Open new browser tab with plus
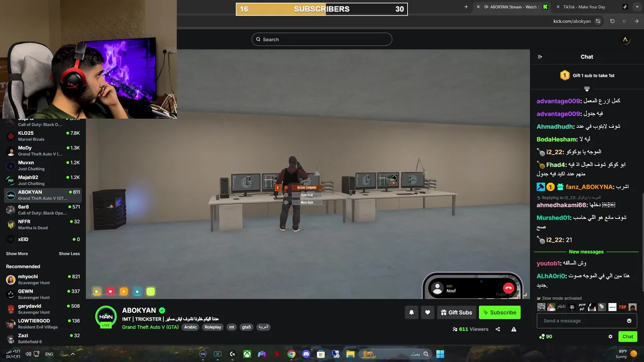This screenshot has width=644, height=362. pos(466,7)
